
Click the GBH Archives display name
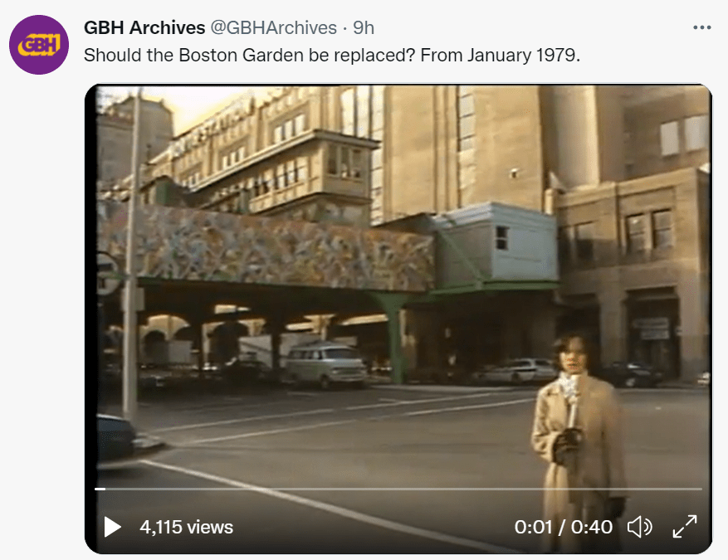coord(144,28)
